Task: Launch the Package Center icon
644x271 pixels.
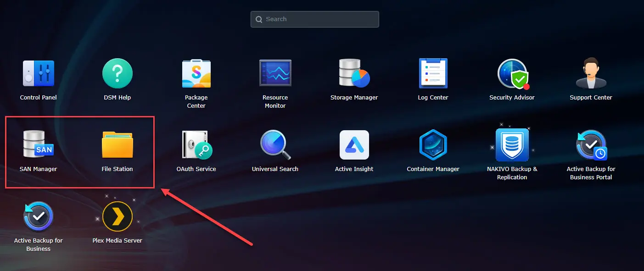Action: coord(196,73)
